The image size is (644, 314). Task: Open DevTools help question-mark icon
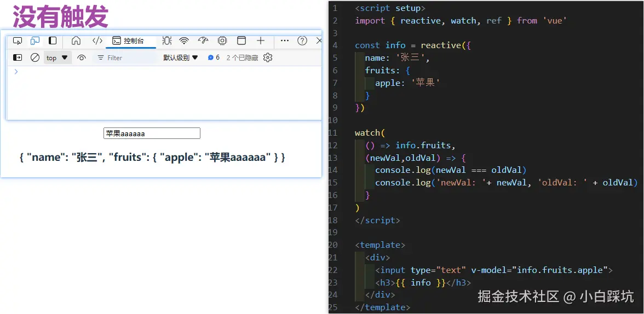(x=302, y=40)
